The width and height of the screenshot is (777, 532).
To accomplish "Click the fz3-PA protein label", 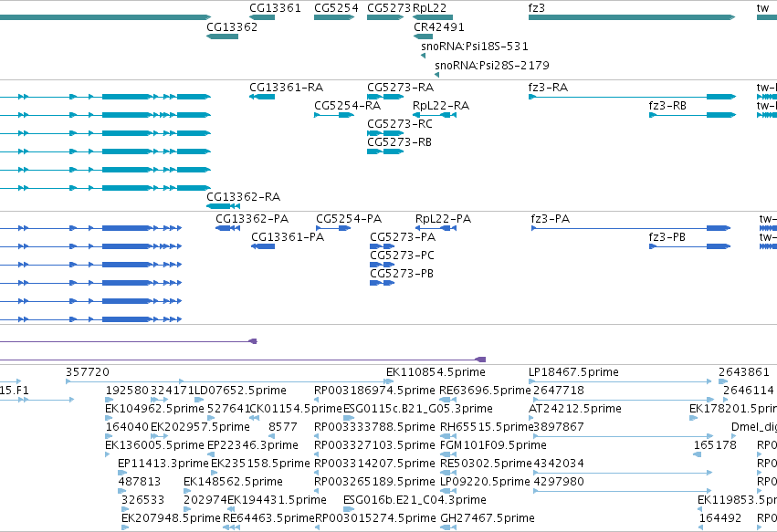I will pyautogui.click(x=551, y=218).
